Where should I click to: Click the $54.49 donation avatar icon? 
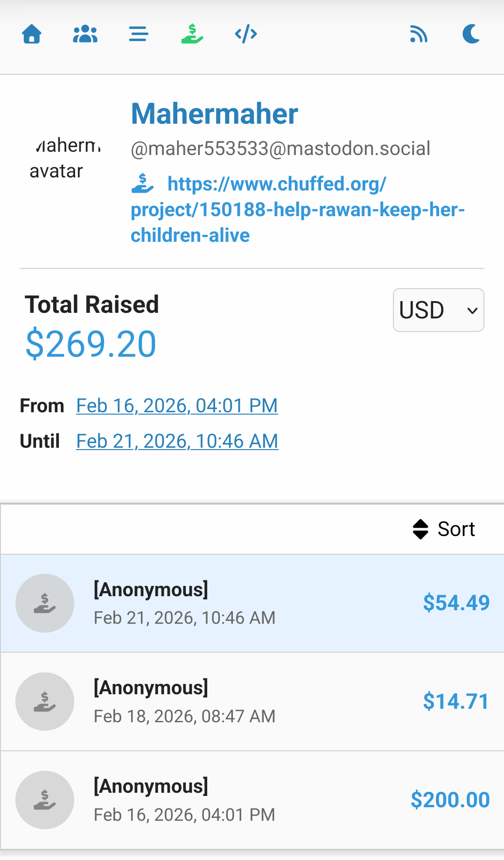click(x=45, y=603)
